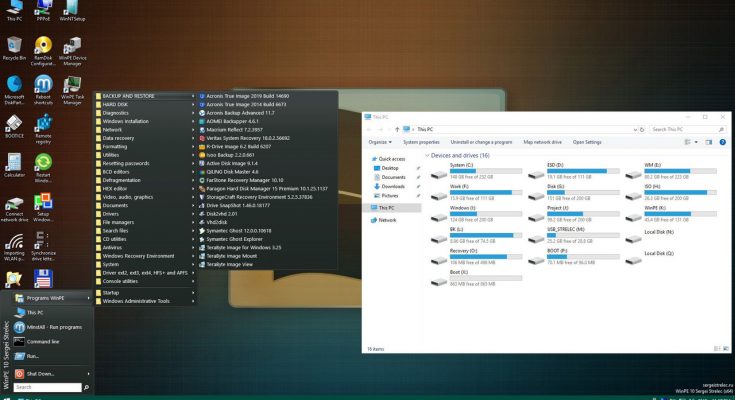Expand the Antivirus submenu
This screenshot has width=735, height=400.
pyautogui.click(x=145, y=248)
